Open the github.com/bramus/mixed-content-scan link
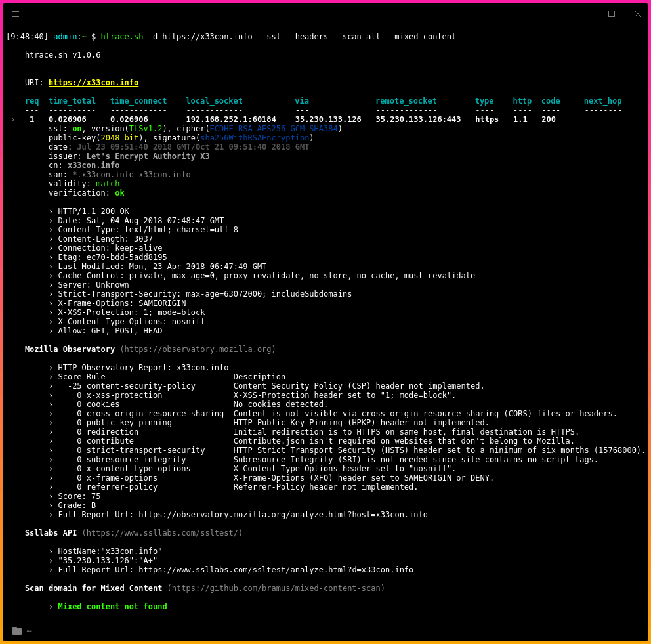 276,588
